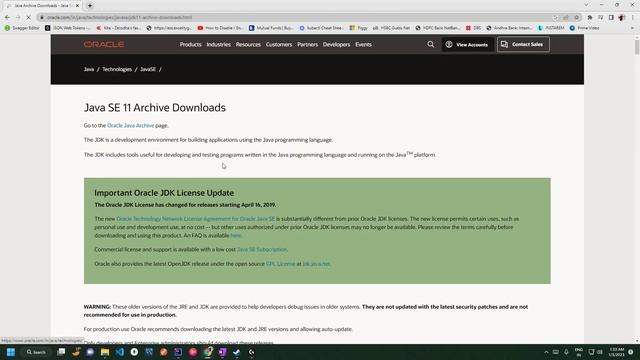The width and height of the screenshot is (640, 360).
Task: Show hidden system tray icons
Action: click(x=546, y=352)
